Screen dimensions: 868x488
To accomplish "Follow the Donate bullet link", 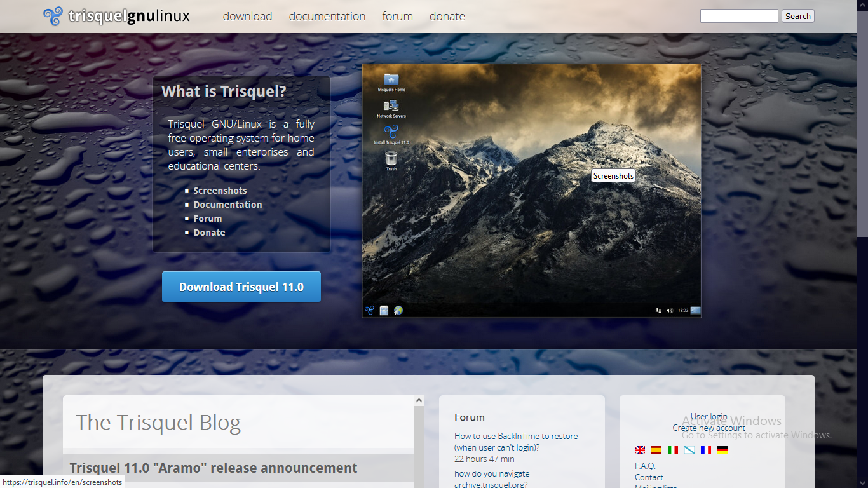I will click(x=210, y=233).
